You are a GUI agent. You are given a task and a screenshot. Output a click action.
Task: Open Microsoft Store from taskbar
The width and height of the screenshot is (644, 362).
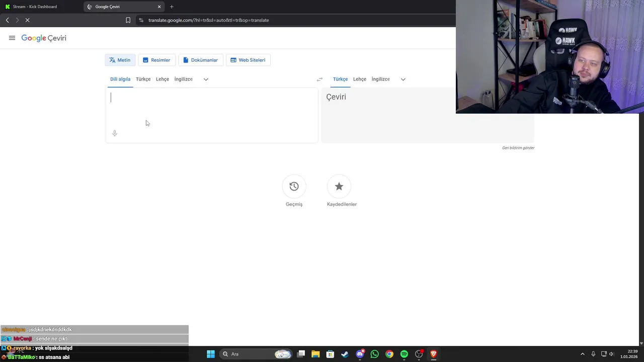(330, 354)
